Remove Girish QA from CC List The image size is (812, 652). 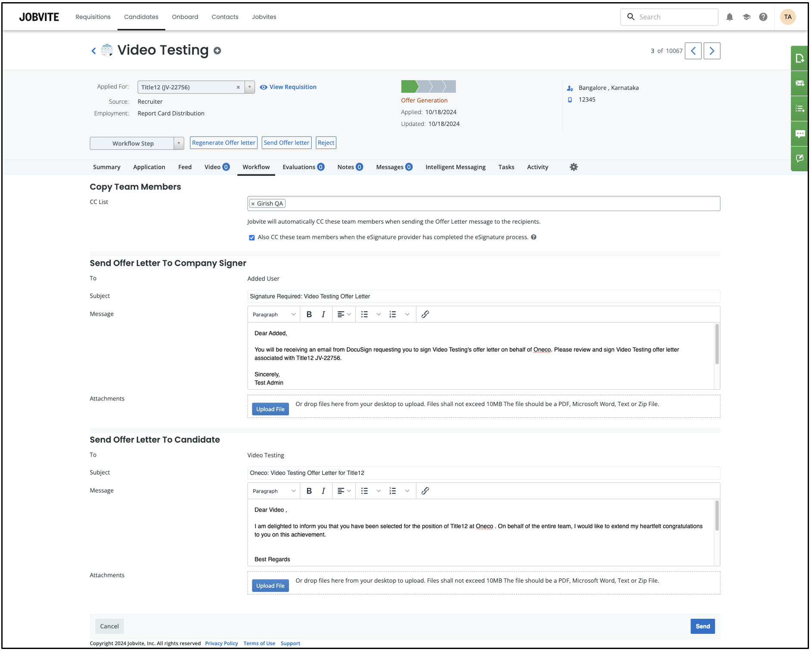[x=253, y=204]
